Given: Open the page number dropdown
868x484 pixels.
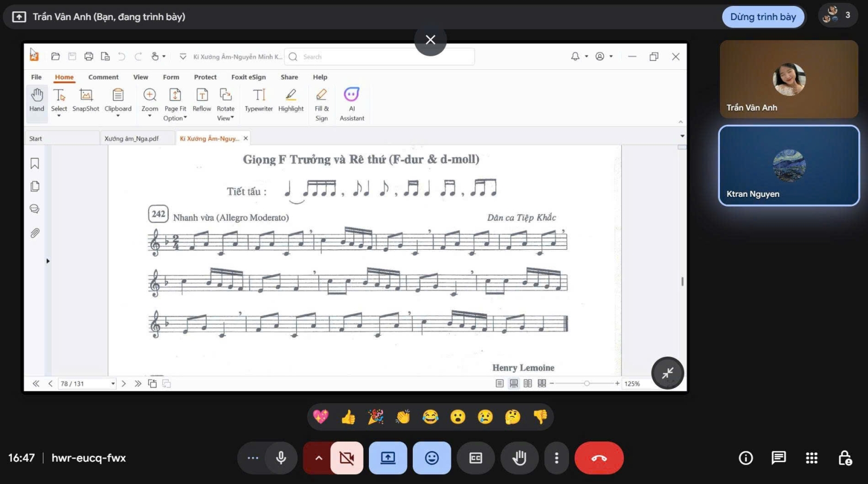Looking at the screenshot, I should click(113, 384).
